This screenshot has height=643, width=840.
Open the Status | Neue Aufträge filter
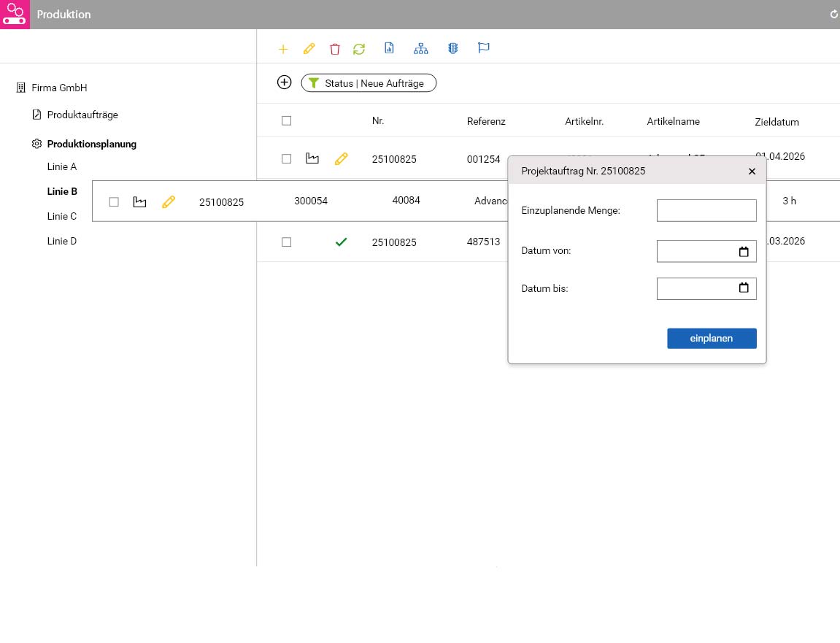coord(369,83)
